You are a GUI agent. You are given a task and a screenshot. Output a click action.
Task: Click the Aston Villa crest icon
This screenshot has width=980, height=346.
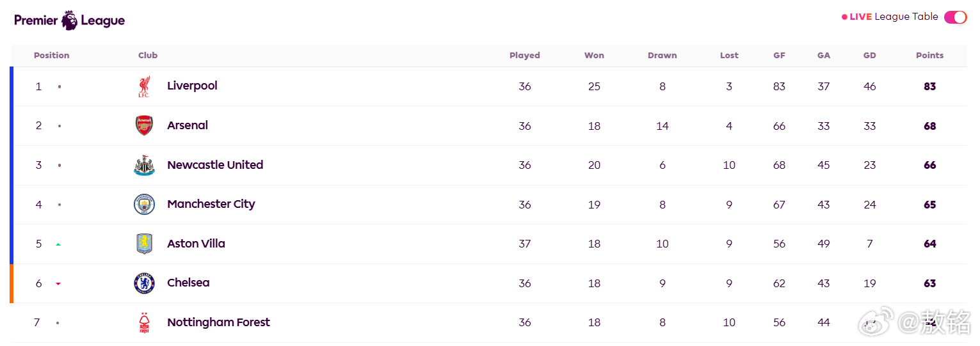click(x=144, y=244)
